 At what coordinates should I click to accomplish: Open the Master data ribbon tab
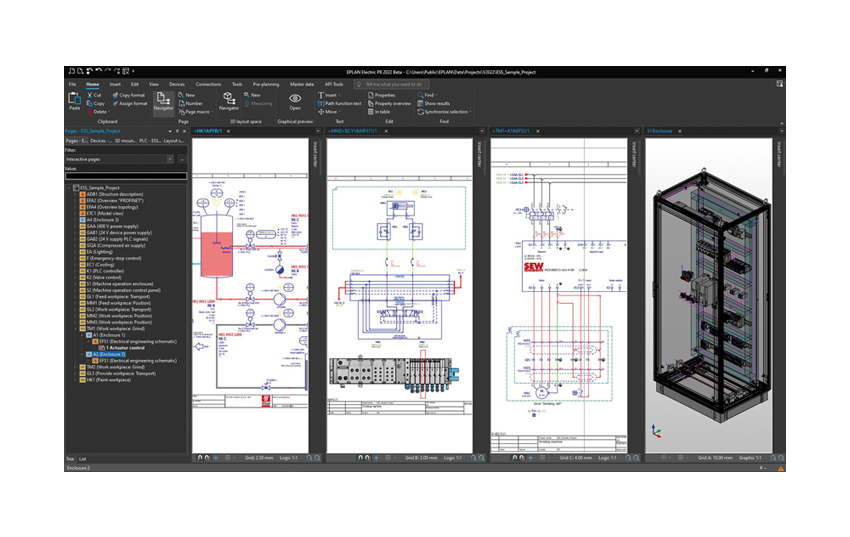301,84
